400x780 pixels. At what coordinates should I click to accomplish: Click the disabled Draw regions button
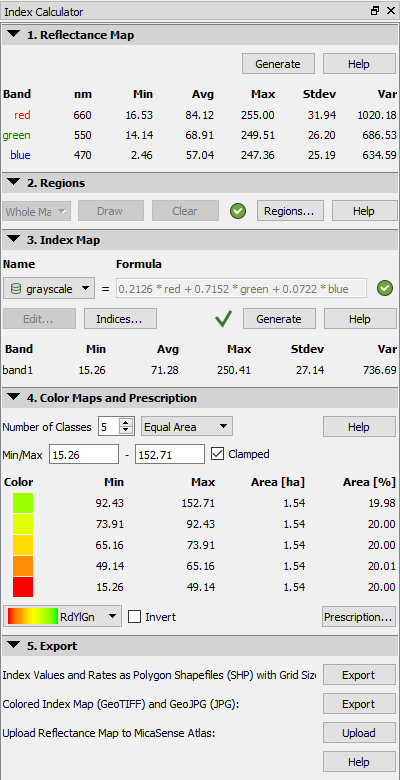click(110, 211)
